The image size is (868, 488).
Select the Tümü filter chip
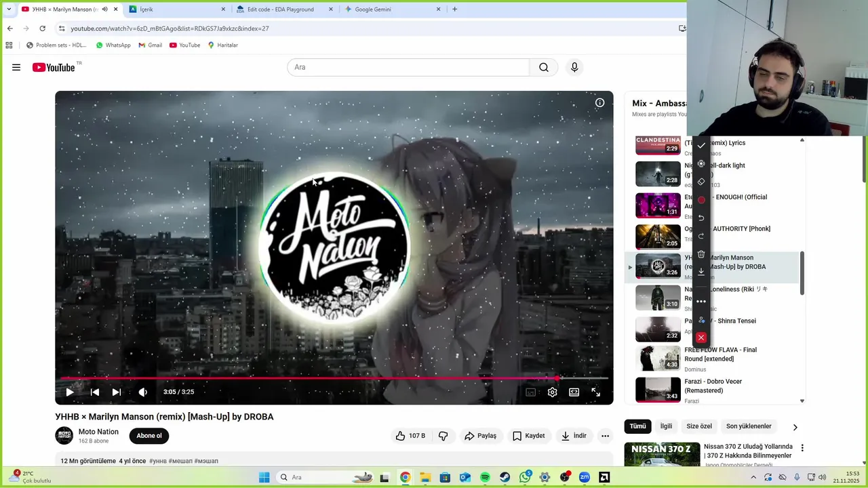[x=637, y=426]
